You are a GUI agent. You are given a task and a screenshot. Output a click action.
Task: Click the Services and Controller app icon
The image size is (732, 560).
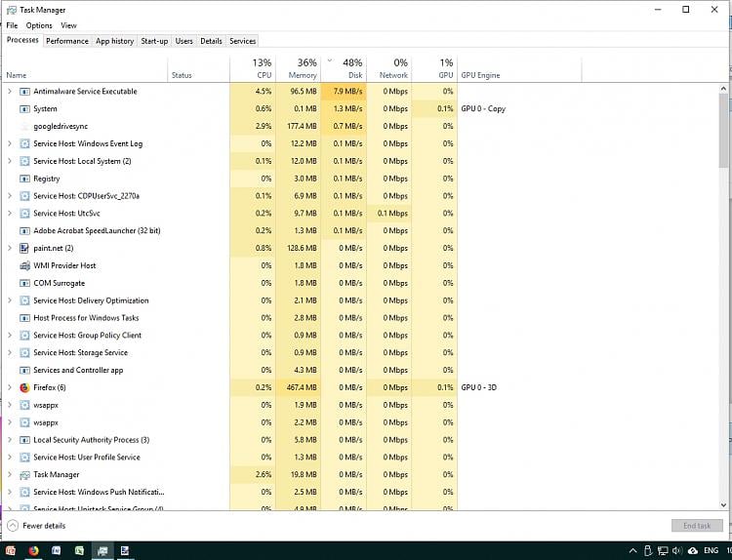point(24,371)
